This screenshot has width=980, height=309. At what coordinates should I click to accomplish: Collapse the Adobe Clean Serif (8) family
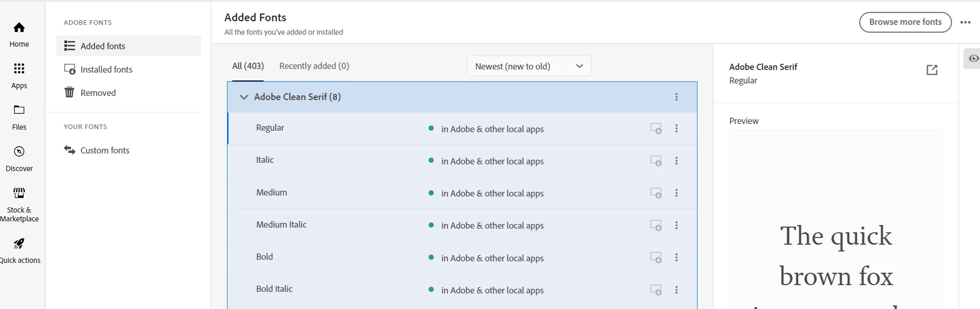pos(244,97)
